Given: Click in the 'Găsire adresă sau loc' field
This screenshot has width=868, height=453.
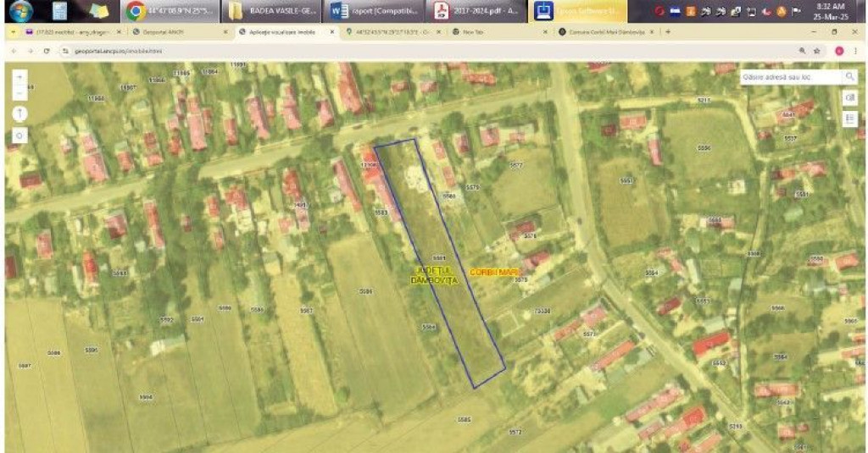Looking at the screenshot, I should click(788, 76).
